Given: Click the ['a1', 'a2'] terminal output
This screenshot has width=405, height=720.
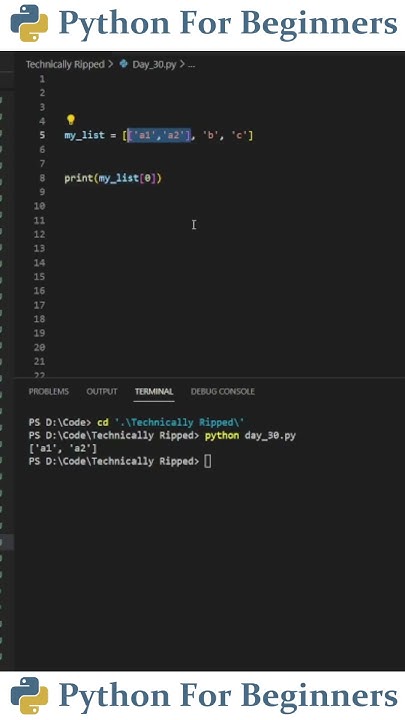Looking at the screenshot, I should [x=62, y=448].
